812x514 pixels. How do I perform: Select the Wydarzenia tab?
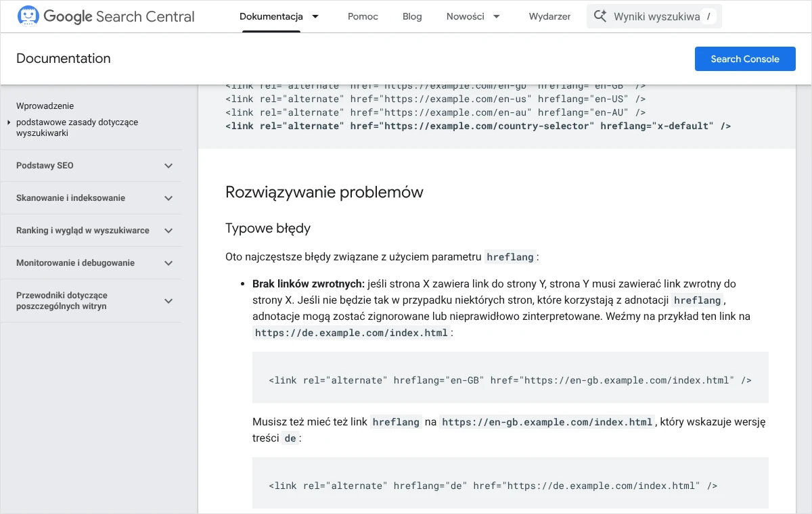549,16
